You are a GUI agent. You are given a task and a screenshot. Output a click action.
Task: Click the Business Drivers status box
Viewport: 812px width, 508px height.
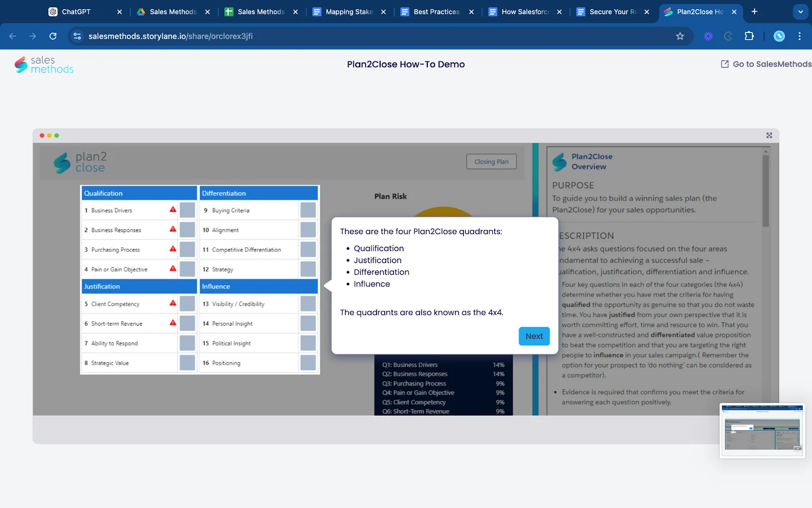[187, 210]
